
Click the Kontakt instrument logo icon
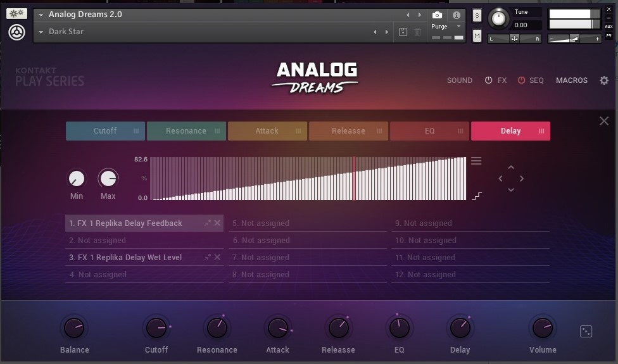click(x=16, y=32)
